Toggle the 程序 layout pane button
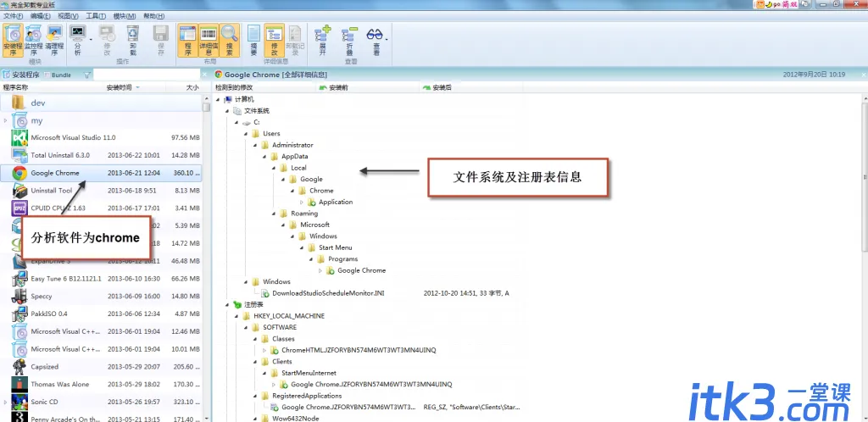The height and width of the screenshot is (422, 868). [x=187, y=40]
